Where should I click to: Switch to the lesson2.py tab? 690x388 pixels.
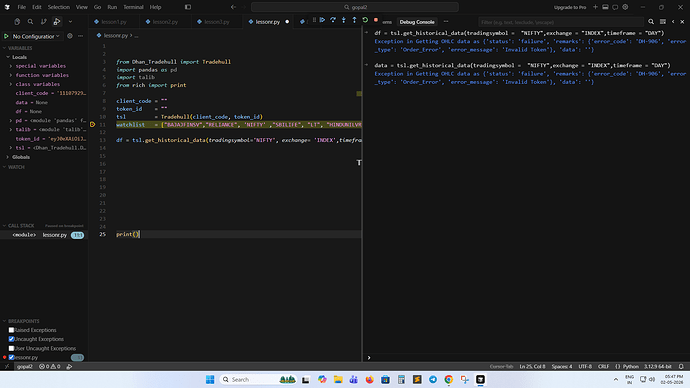165,22
